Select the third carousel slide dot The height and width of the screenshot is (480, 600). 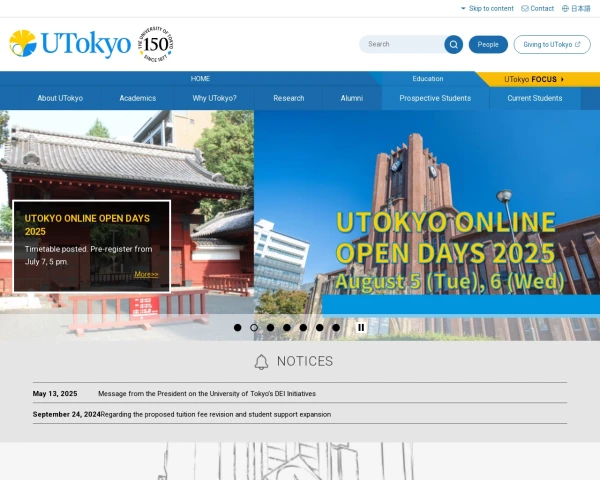point(271,328)
